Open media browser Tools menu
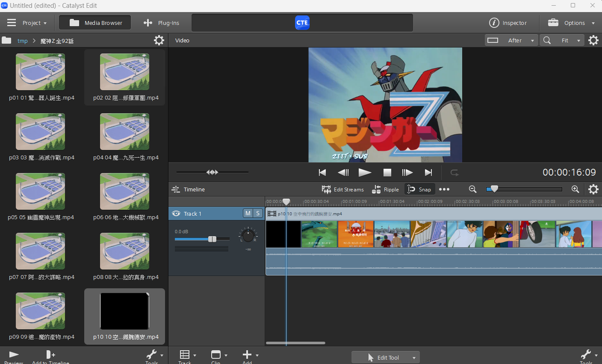 [154, 356]
